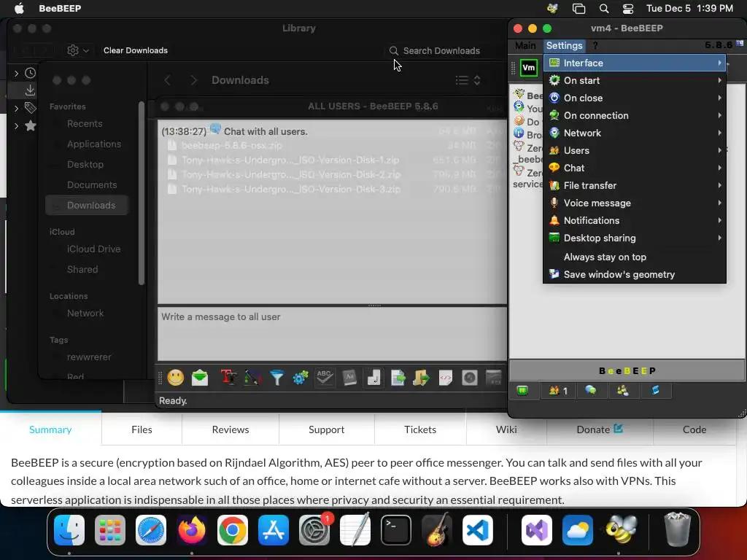
Task: Expand the On start submenu
Action: pyautogui.click(x=635, y=80)
